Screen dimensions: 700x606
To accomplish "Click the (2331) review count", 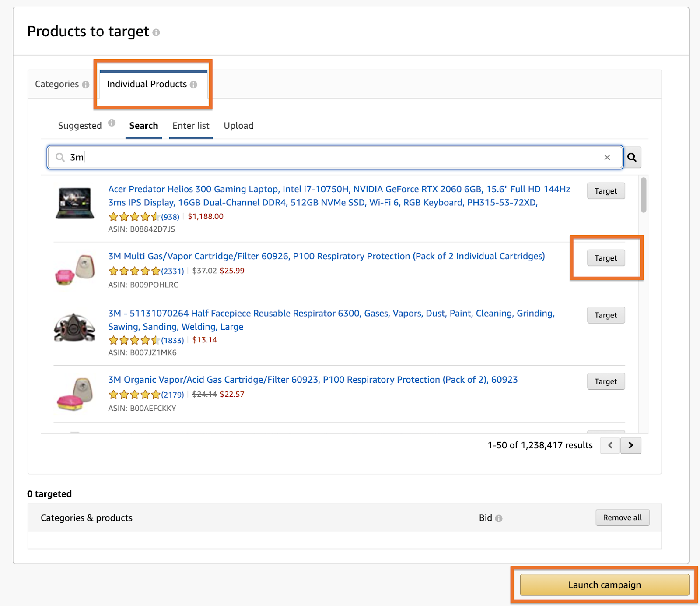I will pos(172,271).
